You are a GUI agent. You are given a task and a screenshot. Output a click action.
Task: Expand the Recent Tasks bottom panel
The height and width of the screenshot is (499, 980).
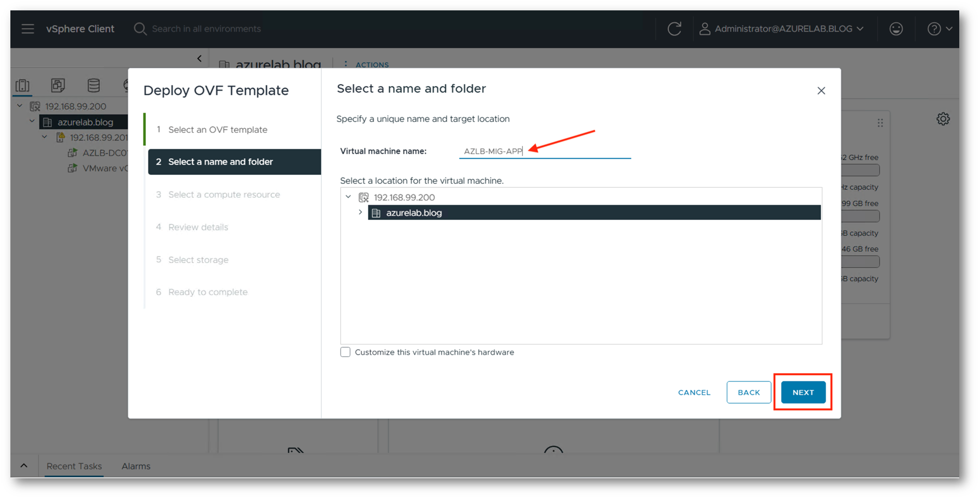(x=24, y=466)
